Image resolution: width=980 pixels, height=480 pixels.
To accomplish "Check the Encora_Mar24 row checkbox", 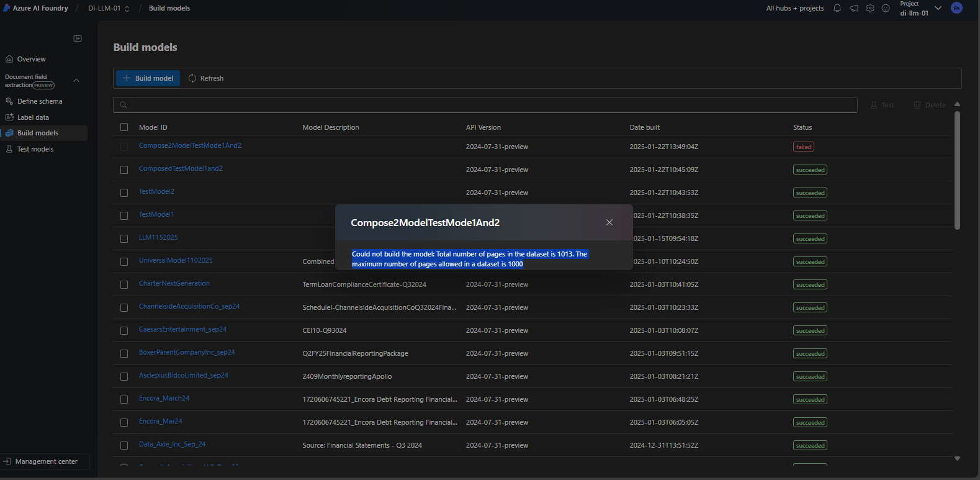I will pyautogui.click(x=124, y=422).
